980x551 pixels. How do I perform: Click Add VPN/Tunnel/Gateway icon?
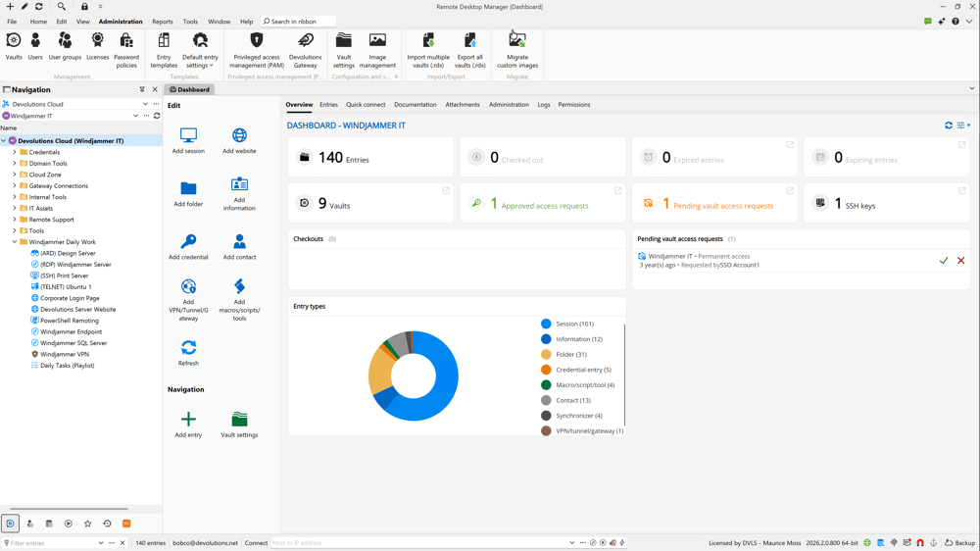click(x=188, y=300)
